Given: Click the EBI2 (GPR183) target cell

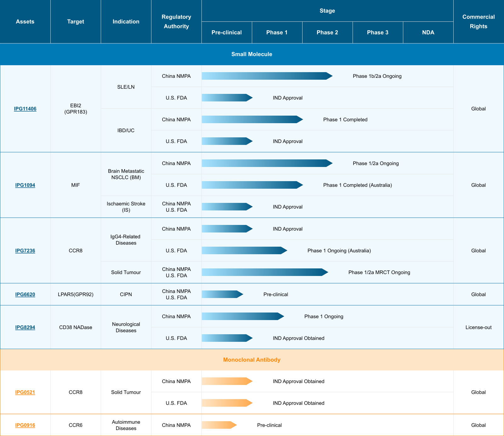Looking at the screenshot, I should click(x=76, y=109).
